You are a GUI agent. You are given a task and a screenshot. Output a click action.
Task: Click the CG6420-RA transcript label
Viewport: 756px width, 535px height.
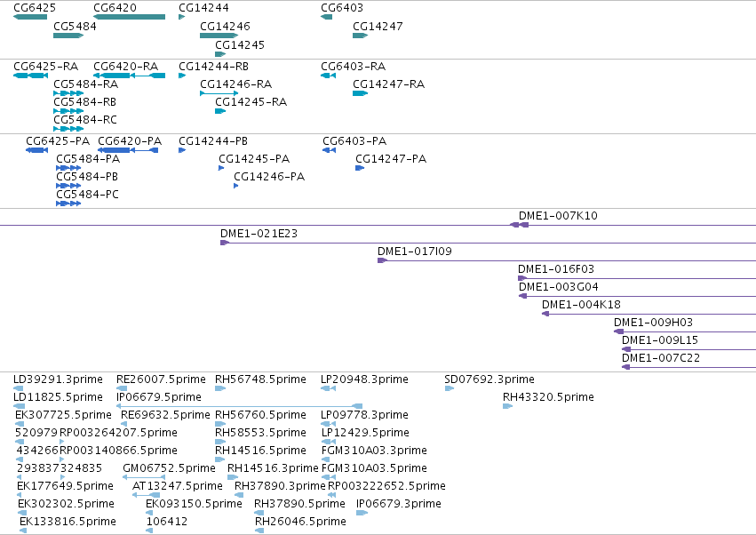(x=126, y=66)
